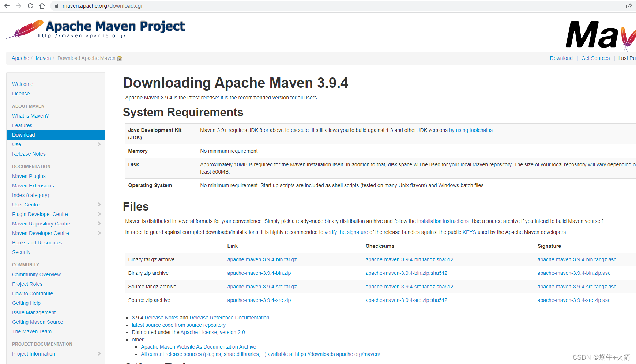The image size is (636, 364).
Task: Open The Maven Team sidebar link
Action: click(32, 331)
